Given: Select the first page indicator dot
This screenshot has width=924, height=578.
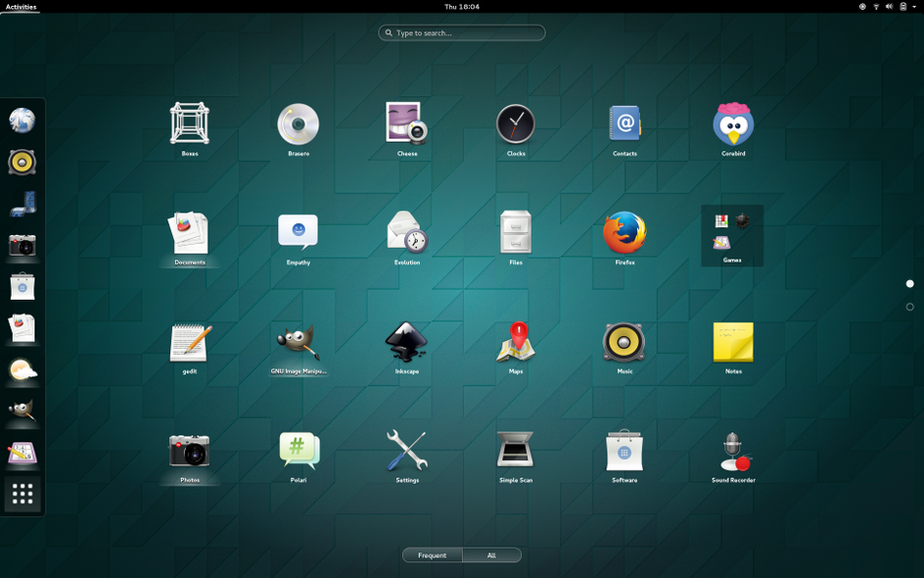Looking at the screenshot, I should [909, 284].
